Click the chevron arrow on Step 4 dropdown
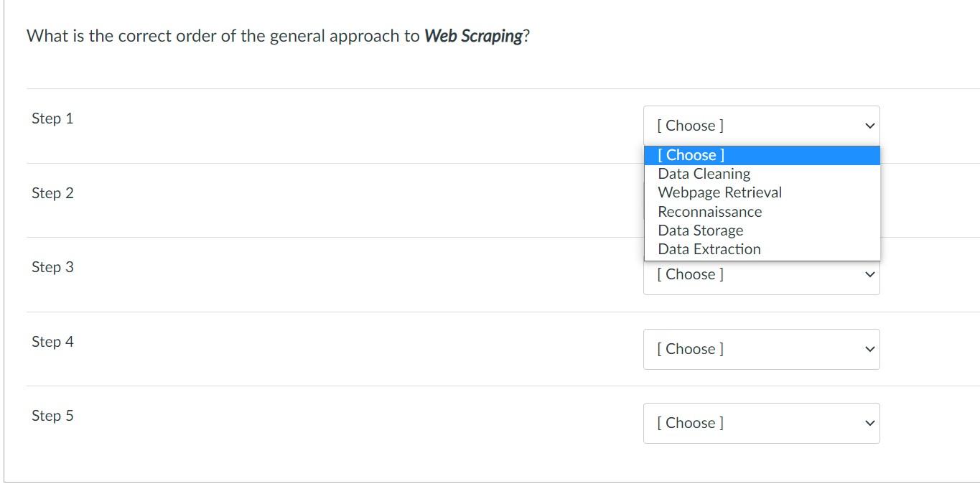 [x=870, y=349]
